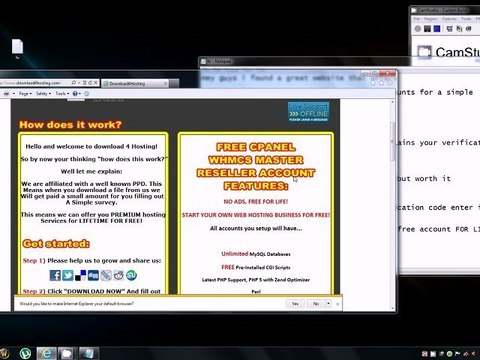The height and width of the screenshot is (360, 480).
Task: Open the uTorrent taskbar icon
Action: [x=25, y=353]
